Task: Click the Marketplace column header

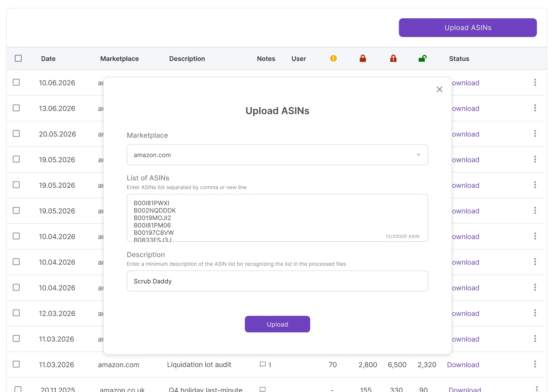Action: (119, 59)
